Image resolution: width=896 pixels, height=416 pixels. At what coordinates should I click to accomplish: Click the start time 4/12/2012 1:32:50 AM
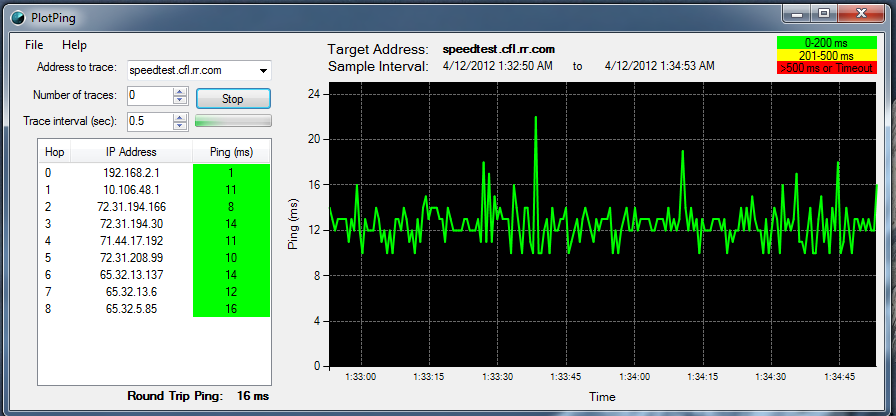point(498,66)
